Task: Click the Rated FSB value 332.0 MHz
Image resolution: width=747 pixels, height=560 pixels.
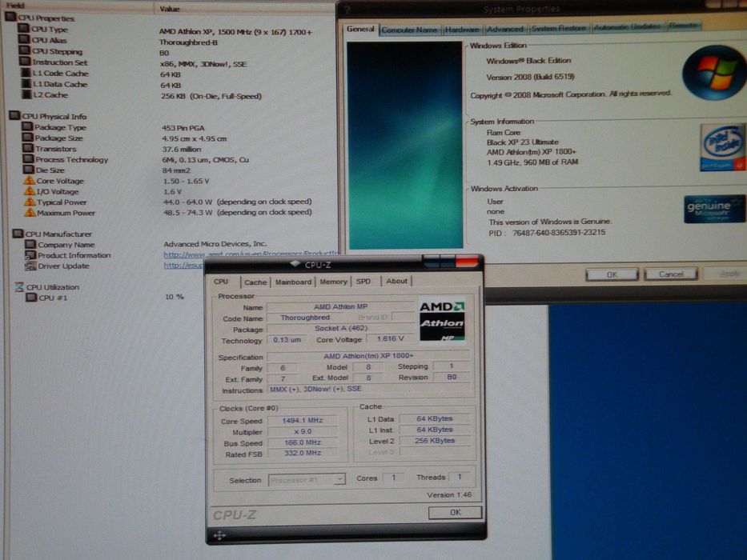Action: point(302,453)
